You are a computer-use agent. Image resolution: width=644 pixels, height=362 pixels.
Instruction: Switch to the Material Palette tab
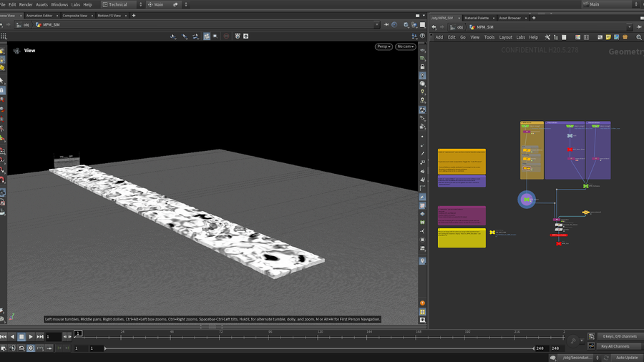click(477, 17)
